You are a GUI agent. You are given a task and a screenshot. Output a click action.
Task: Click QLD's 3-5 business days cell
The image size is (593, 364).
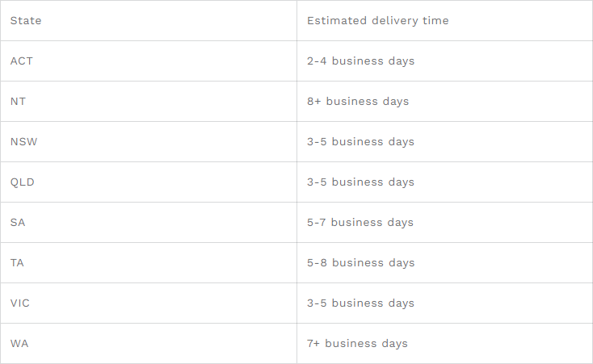point(444,182)
